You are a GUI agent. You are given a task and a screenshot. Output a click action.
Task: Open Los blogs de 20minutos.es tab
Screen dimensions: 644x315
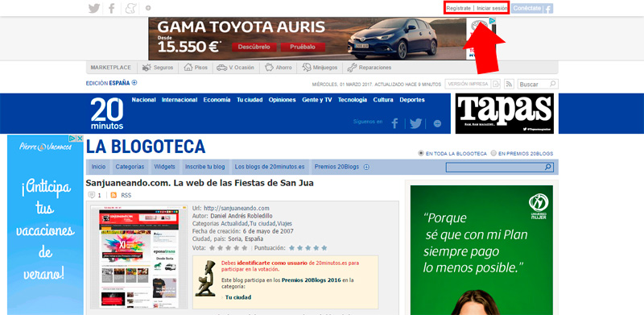pyautogui.click(x=270, y=167)
